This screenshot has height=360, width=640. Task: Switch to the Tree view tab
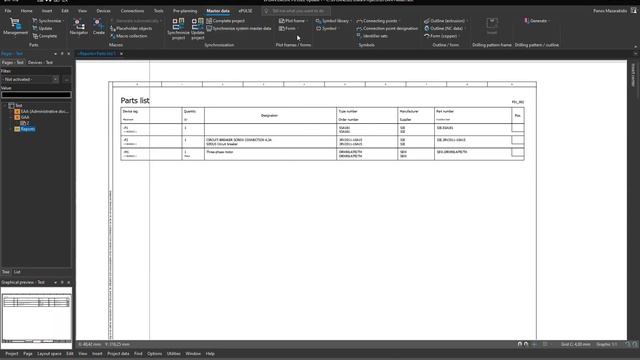click(x=5, y=272)
